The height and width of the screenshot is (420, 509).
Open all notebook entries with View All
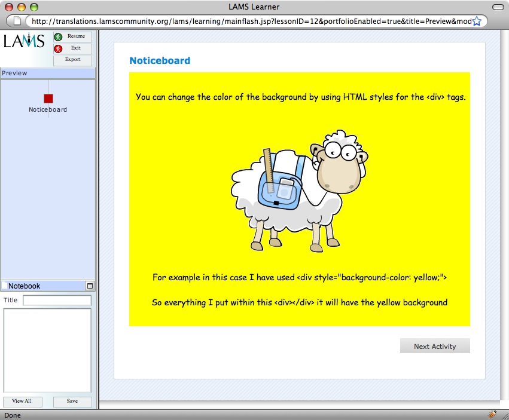(x=22, y=401)
